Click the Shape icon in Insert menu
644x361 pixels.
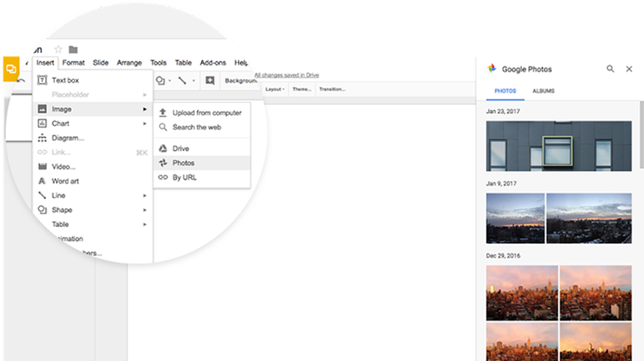[42, 210]
